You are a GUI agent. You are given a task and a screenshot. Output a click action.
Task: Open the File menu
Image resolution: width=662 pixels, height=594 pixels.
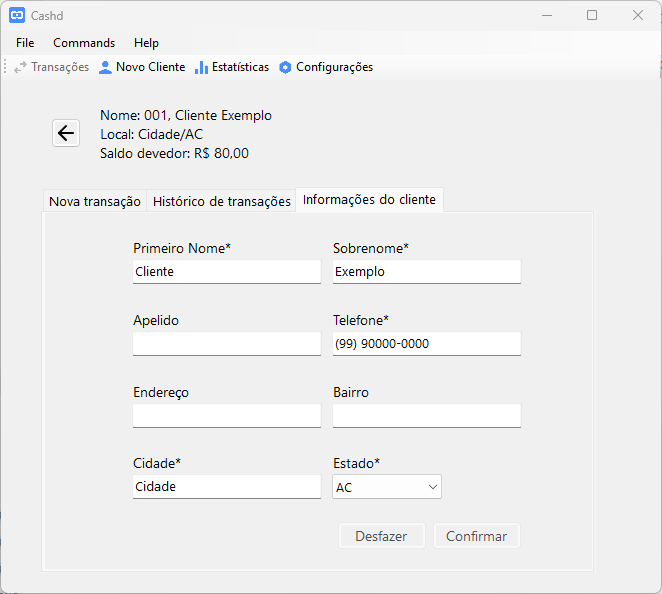[25, 43]
